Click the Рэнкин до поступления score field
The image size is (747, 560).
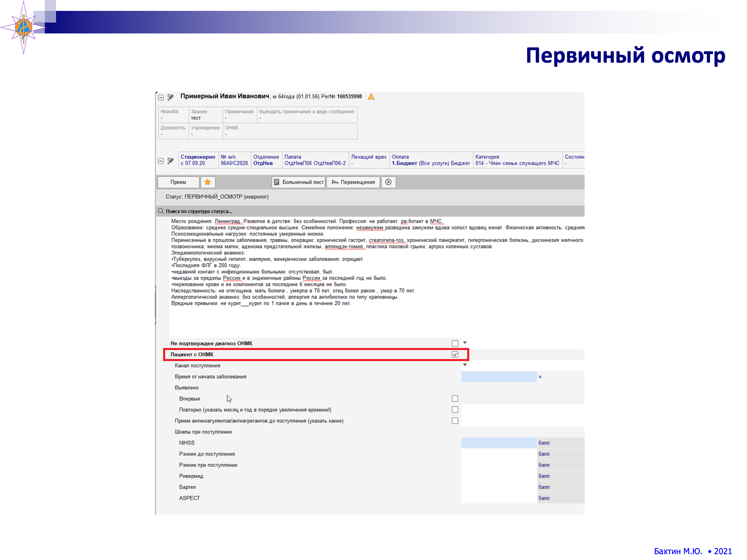tap(499, 454)
